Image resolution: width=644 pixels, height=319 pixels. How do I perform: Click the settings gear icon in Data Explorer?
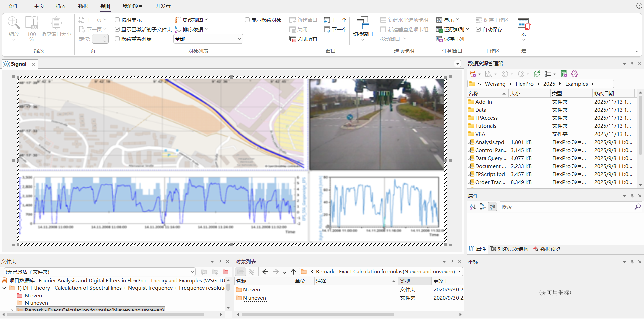575,74
